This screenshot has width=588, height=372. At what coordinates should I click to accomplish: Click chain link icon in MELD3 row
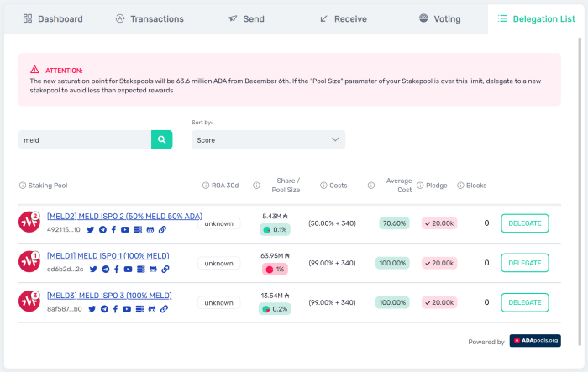click(165, 309)
